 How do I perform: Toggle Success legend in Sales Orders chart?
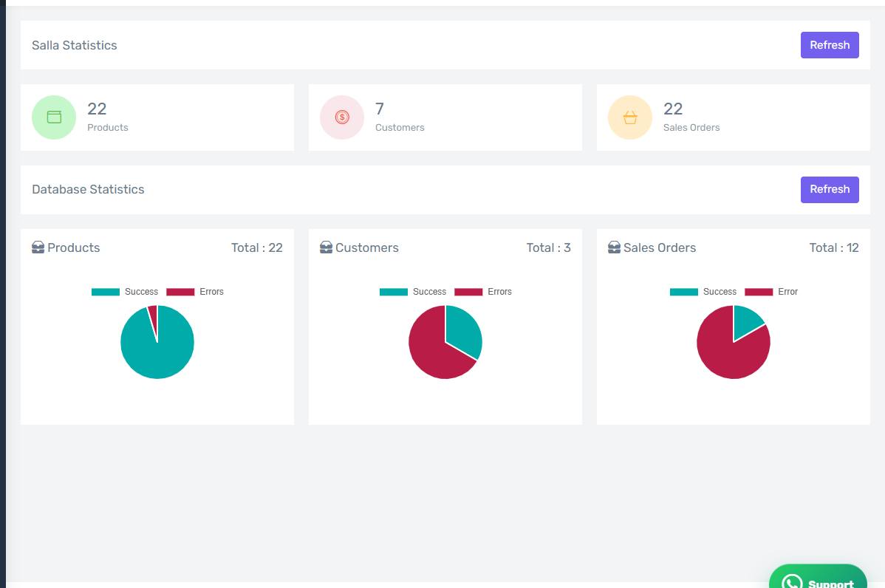(703, 292)
